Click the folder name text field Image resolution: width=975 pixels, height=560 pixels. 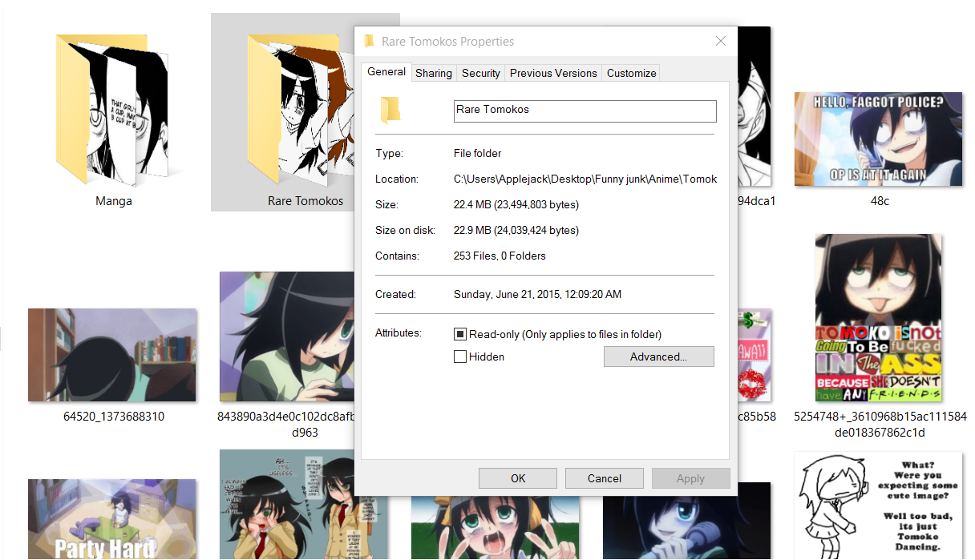[x=585, y=111]
